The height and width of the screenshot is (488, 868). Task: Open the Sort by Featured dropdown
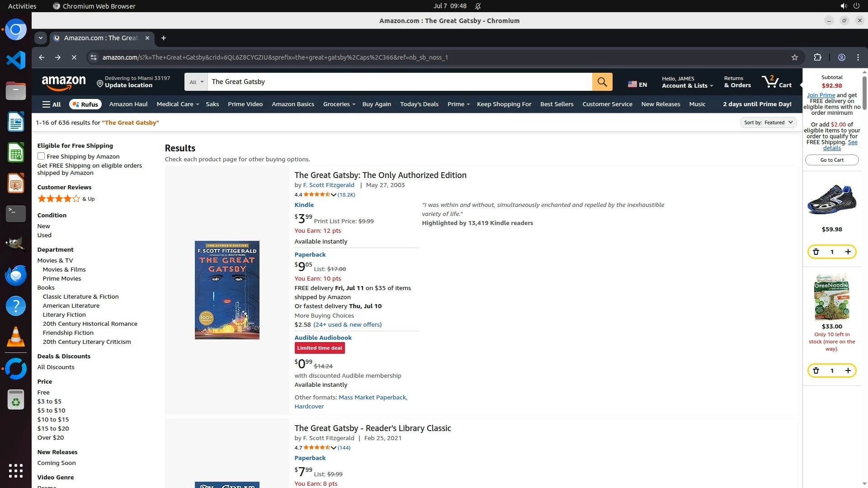768,122
